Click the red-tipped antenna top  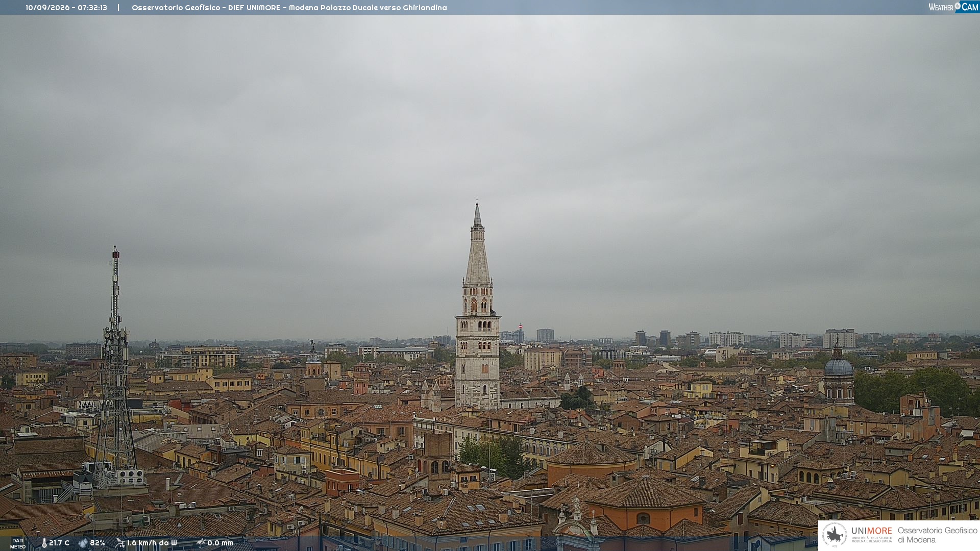(116, 253)
